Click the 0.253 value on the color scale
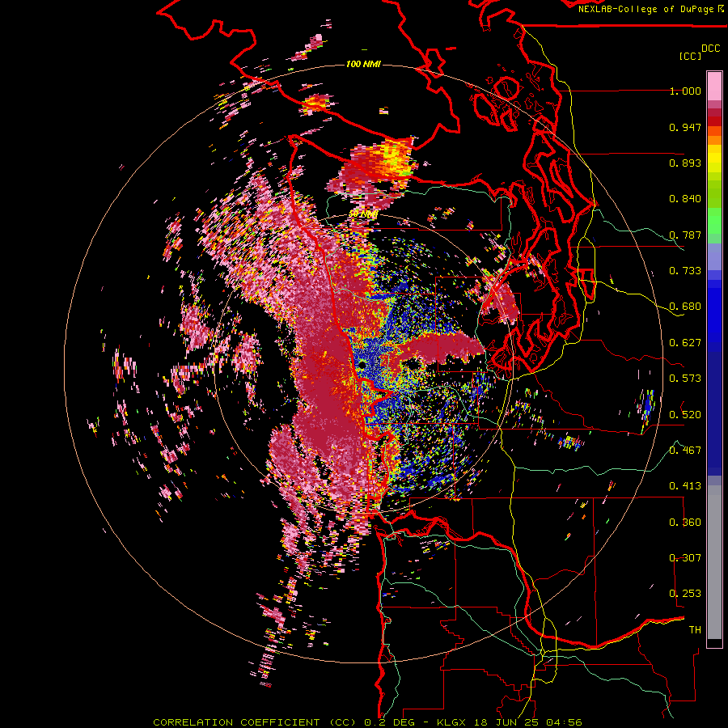The width and height of the screenshot is (728, 728). [685, 594]
